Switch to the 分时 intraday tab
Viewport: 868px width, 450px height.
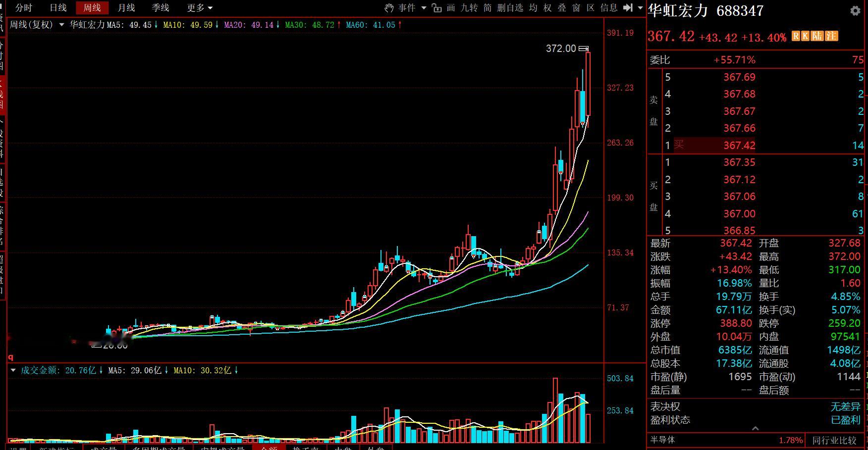[x=24, y=8]
